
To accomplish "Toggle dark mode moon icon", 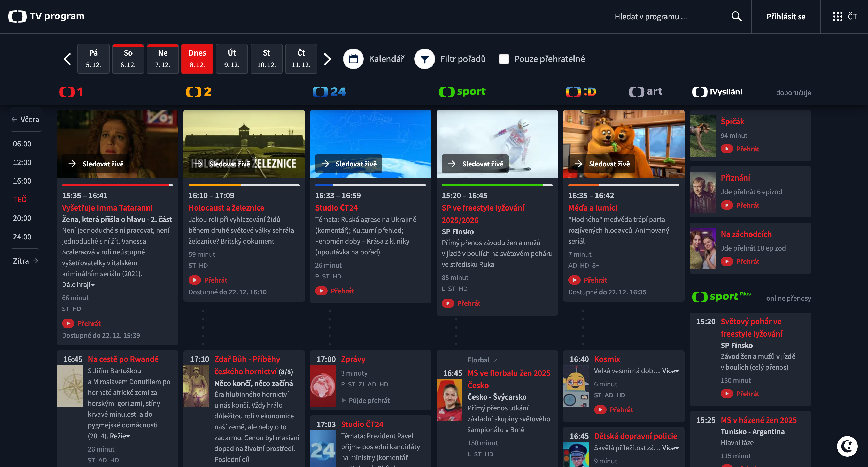I will (x=847, y=446).
